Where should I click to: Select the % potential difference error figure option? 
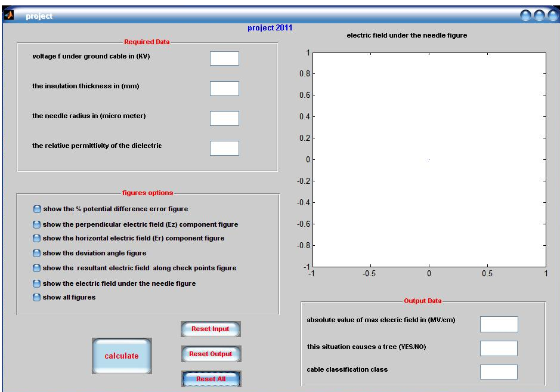pyautogui.click(x=37, y=209)
